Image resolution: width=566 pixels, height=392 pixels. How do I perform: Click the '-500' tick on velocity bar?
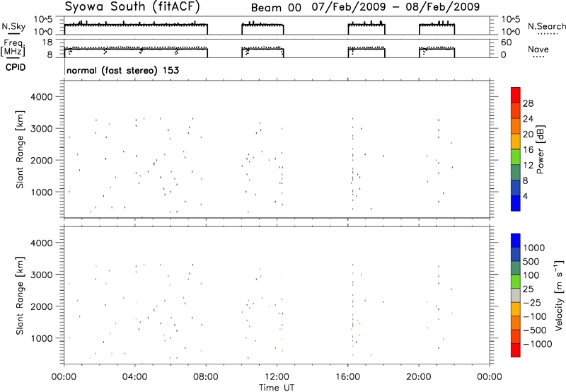pos(535,330)
